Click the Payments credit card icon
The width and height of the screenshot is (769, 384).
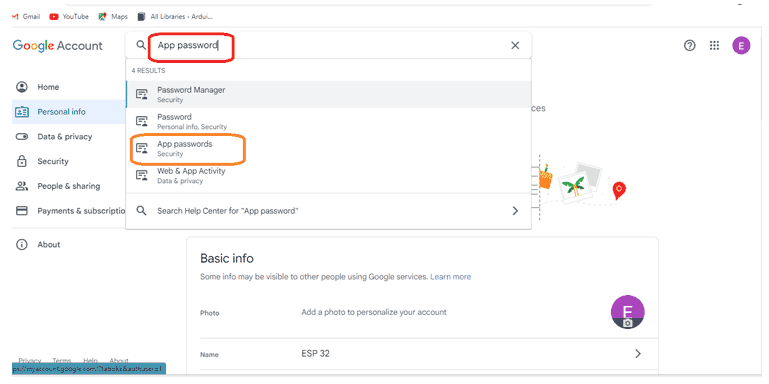pyautogui.click(x=22, y=211)
